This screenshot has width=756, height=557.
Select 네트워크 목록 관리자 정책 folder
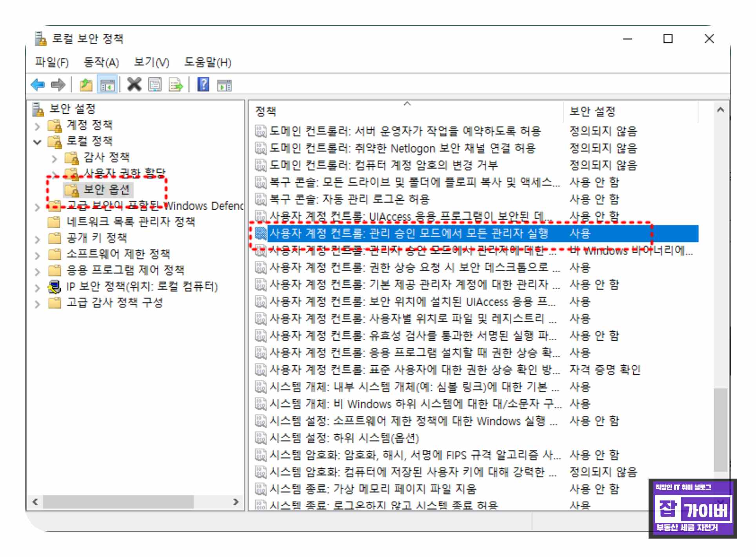pyautogui.click(x=130, y=222)
